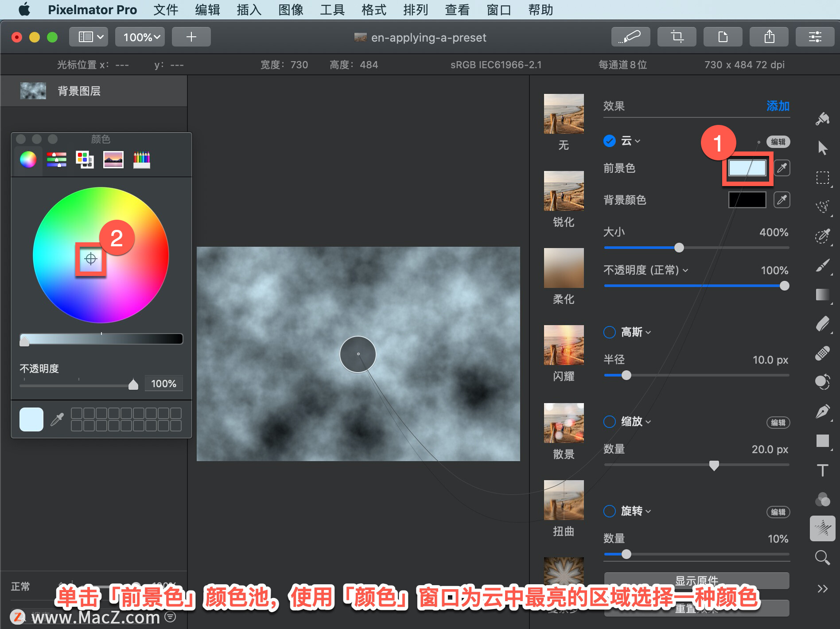Select the Shape square tool

[x=823, y=441]
